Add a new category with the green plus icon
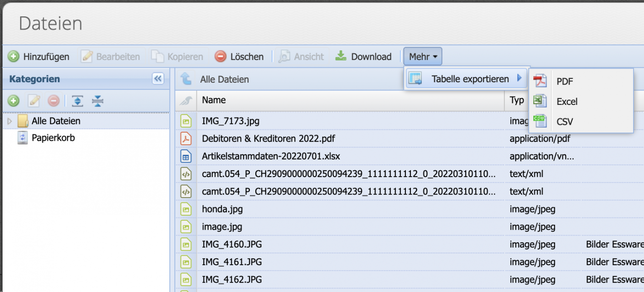This screenshot has width=644, height=292. pyautogui.click(x=13, y=101)
